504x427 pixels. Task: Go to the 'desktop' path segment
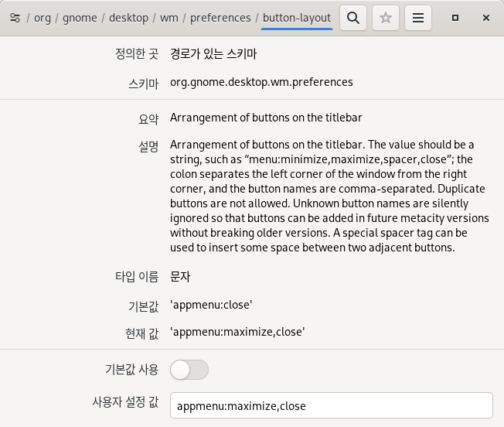pos(128,18)
